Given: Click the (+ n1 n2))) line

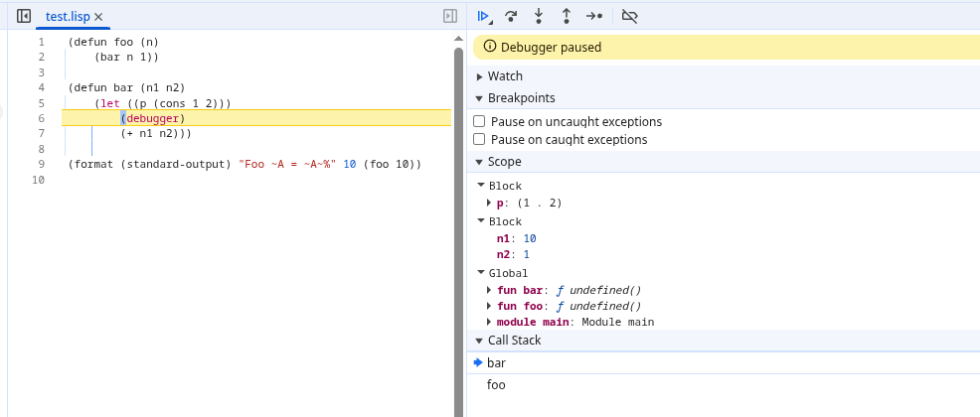Looking at the screenshot, I should [156, 134].
